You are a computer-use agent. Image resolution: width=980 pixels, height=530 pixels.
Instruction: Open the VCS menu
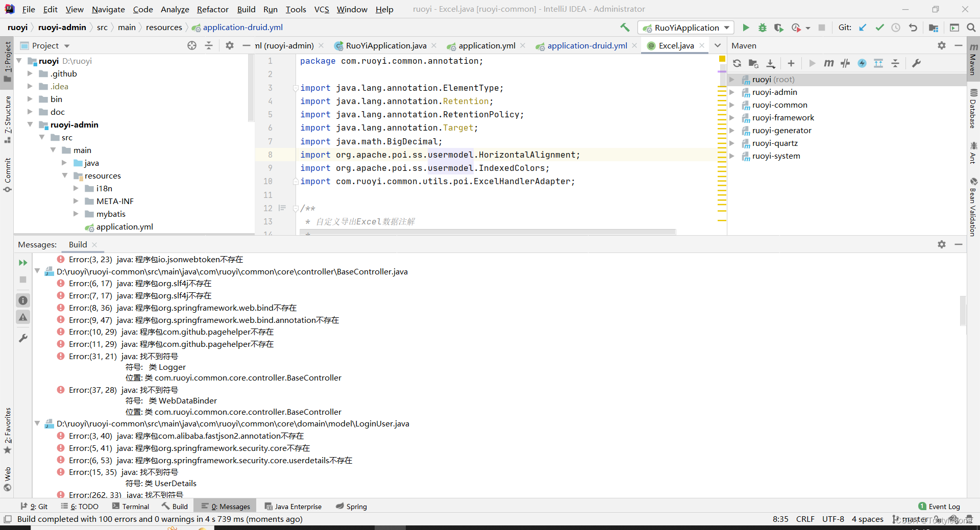322,9
